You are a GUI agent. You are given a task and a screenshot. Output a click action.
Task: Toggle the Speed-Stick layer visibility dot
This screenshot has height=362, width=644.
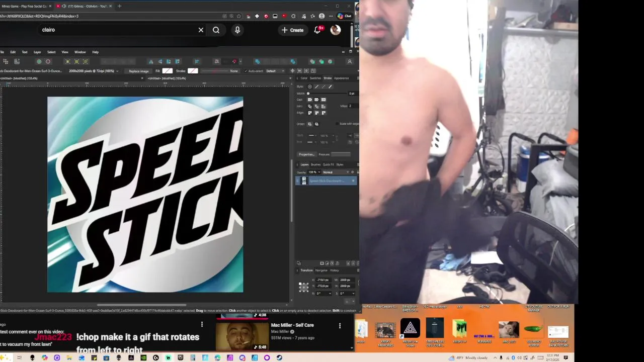tap(353, 181)
